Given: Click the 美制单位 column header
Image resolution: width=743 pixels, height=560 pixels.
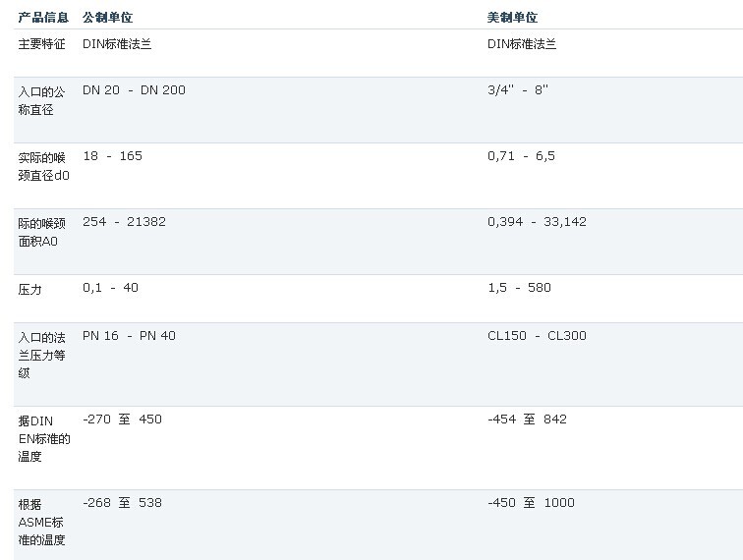Looking at the screenshot, I should tap(512, 17).
